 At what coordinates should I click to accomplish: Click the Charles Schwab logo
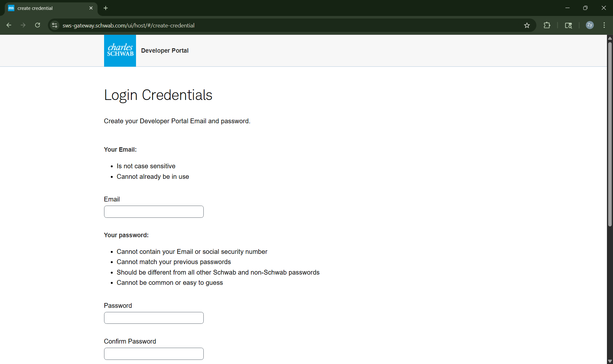click(120, 50)
